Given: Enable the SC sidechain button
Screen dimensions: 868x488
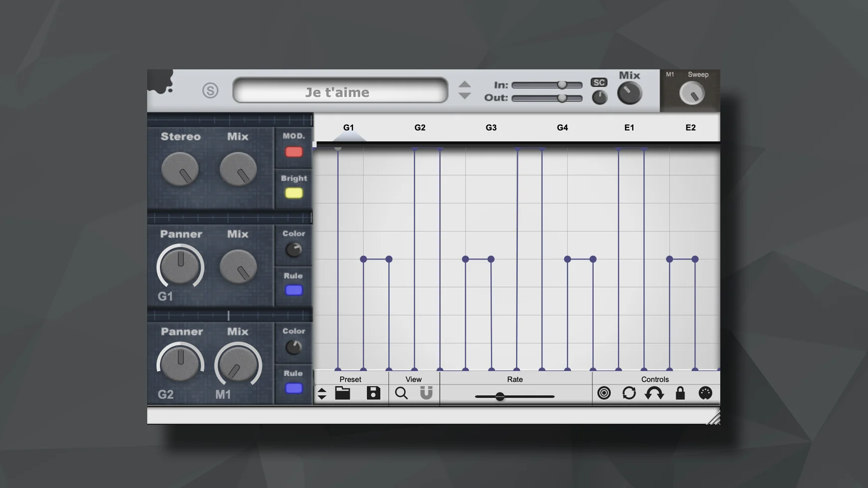Looking at the screenshot, I should click(x=599, y=82).
